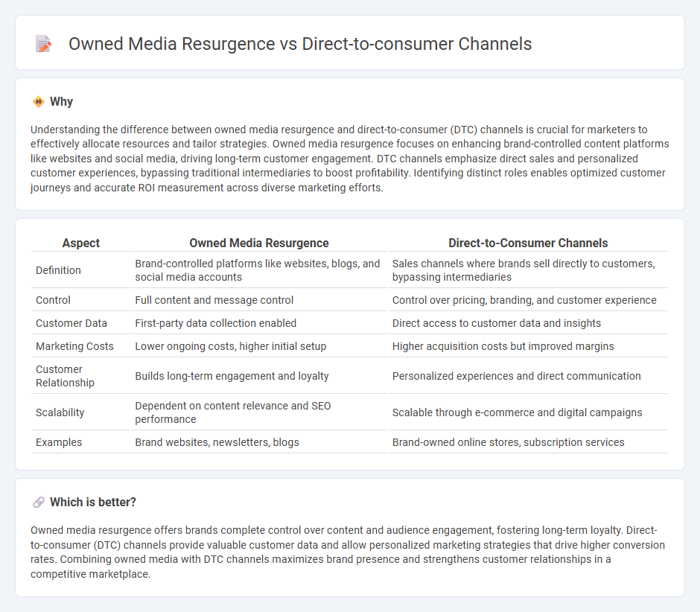This screenshot has height=612, width=700.
Task: Click the document pencil icon beside the title
Action: pyautogui.click(x=43, y=44)
